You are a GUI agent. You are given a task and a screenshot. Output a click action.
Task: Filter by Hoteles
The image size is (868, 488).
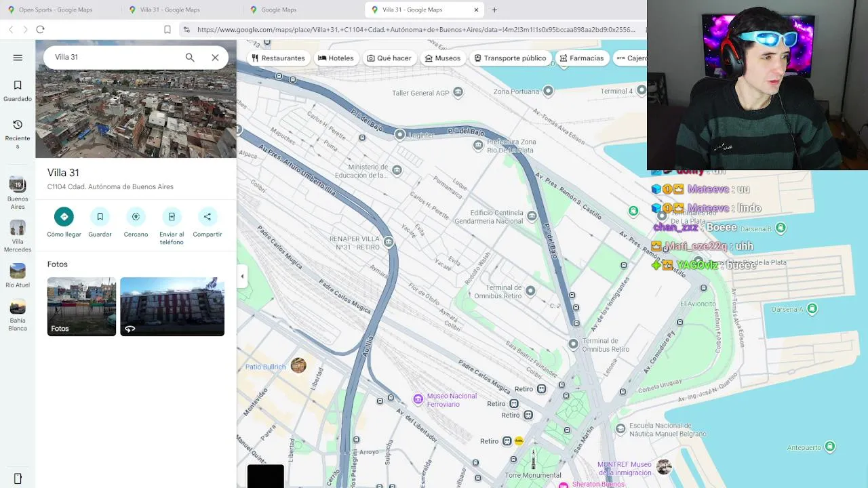tap(336, 58)
